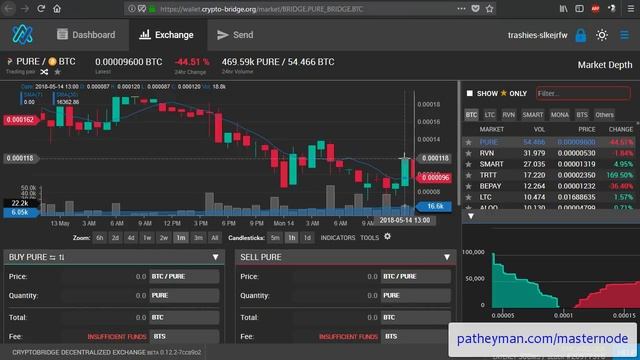Bookmark page with star icon in address bar

[489, 9]
